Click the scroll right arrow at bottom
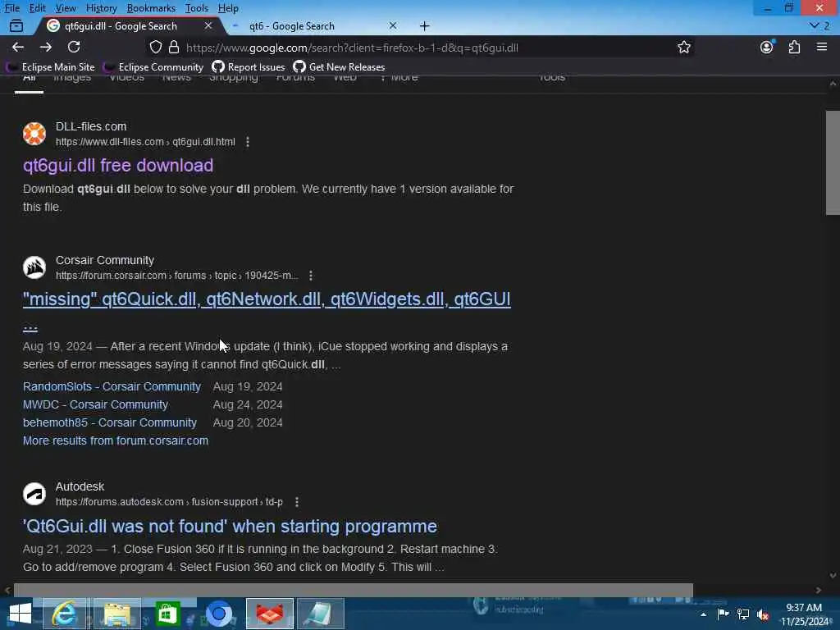Image resolution: width=840 pixels, height=630 pixels. point(818,590)
